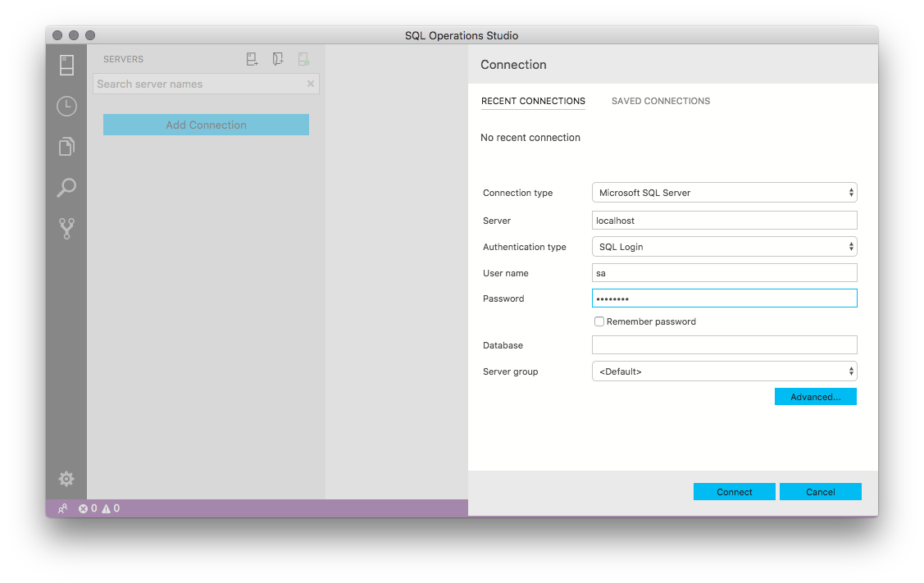
Task: Open the settings gear icon
Action: click(x=66, y=479)
